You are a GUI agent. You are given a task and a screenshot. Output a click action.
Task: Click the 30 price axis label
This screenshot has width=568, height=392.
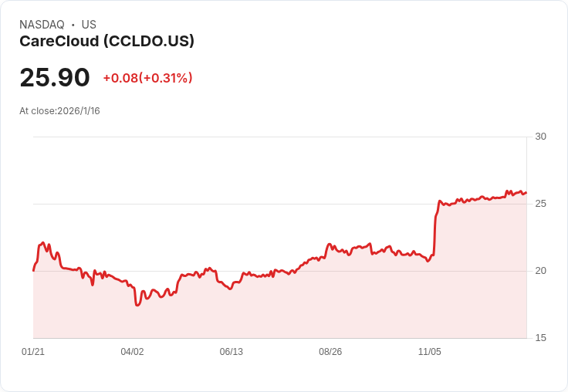tap(540, 137)
